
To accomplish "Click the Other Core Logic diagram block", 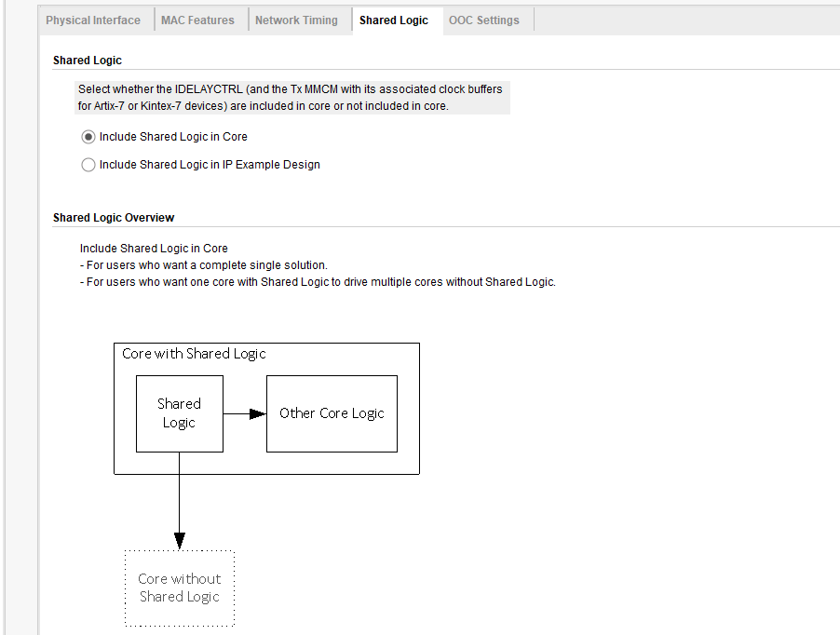I will click(332, 413).
